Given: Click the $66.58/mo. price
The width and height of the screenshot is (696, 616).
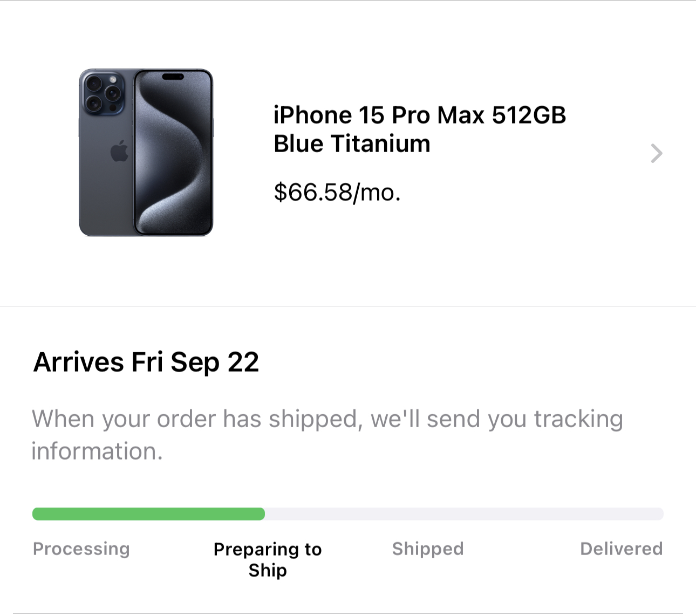Looking at the screenshot, I should click(x=337, y=192).
